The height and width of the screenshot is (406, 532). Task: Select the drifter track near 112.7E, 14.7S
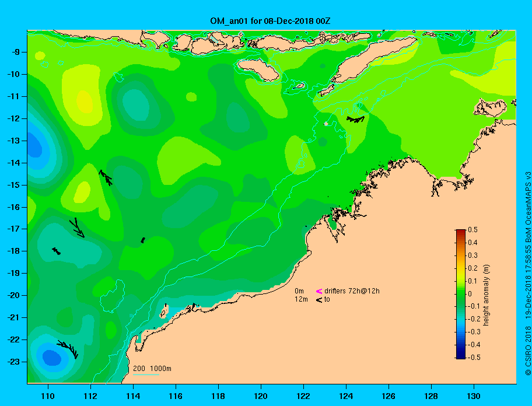point(106,178)
